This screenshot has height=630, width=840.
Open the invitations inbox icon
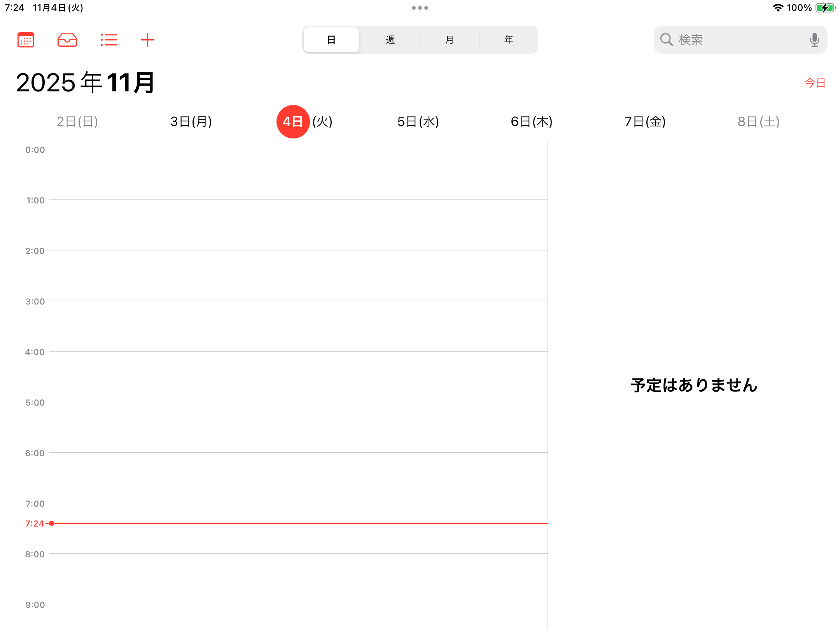point(67,40)
